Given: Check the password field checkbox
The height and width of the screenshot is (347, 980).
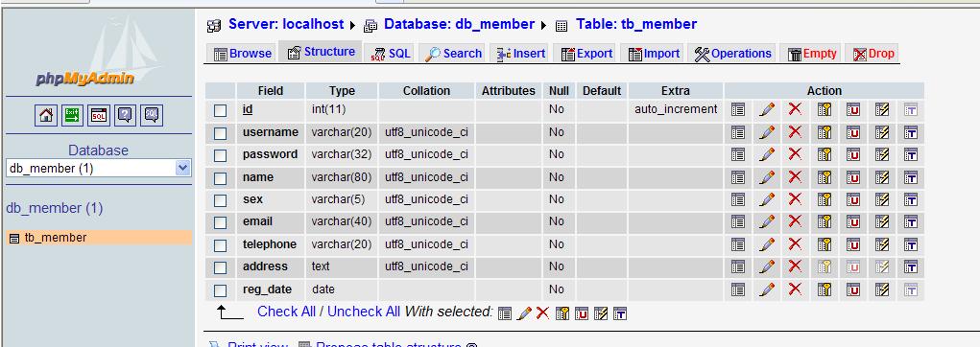Looking at the screenshot, I should (x=220, y=155).
